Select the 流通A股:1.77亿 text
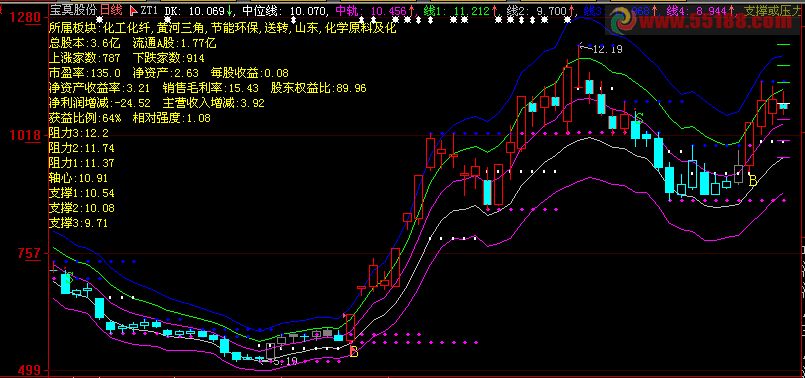Image resolution: width=805 pixels, height=378 pixels. pos(175,43)
